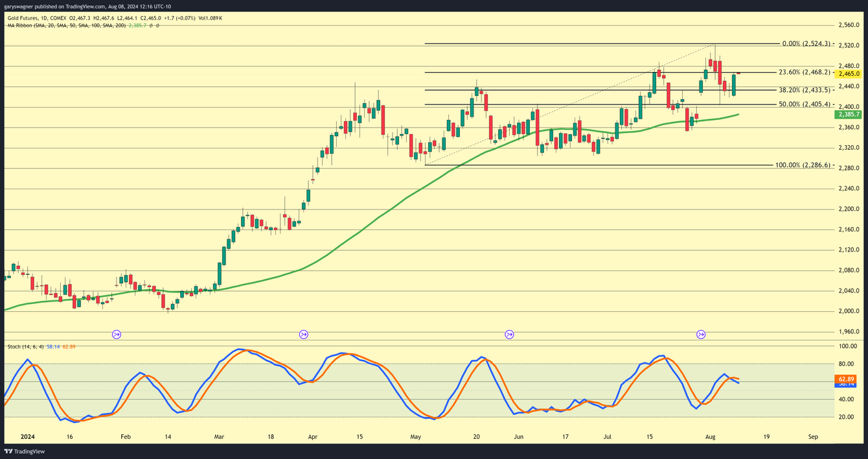Click the orange 62.89 Stoch value flag
Screen dimensions: 868x459
pyautogui.click(x=845, y=378)
